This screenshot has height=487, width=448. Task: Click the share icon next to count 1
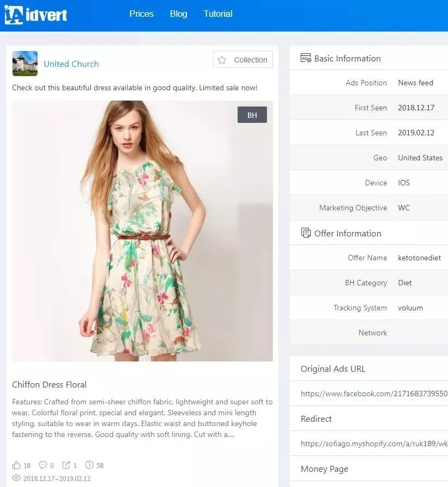(x=66, y=465)
